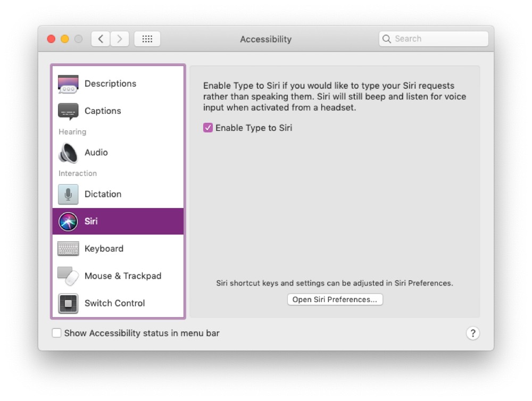Open help with the question mark button

coord(472,333)
